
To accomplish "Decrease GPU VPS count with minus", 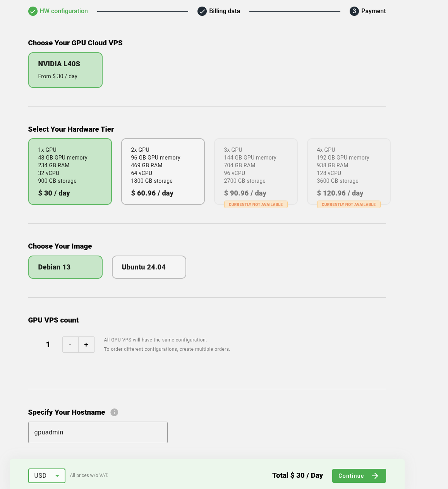I will point(70,345).
